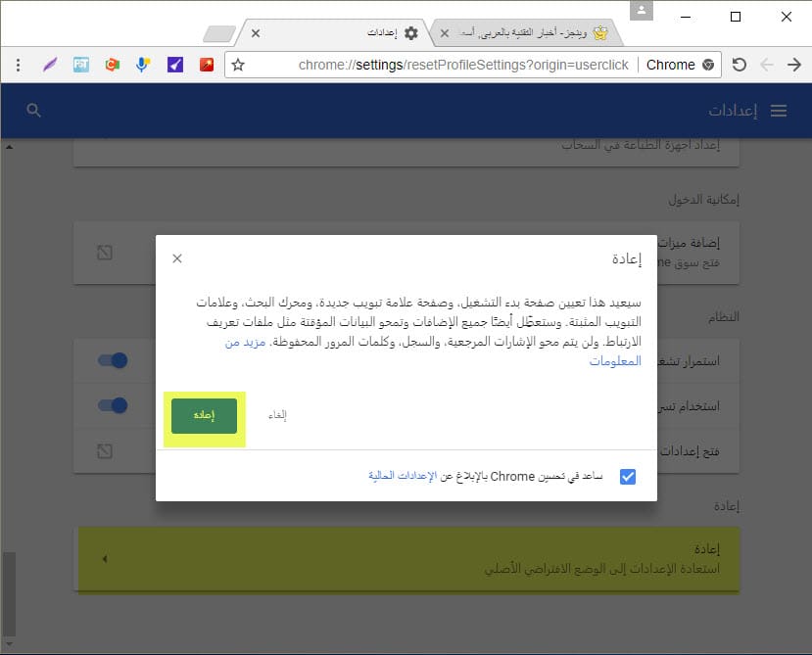
Task: Click the scroll-up arrow of settings page
Action: pos(10,147)
